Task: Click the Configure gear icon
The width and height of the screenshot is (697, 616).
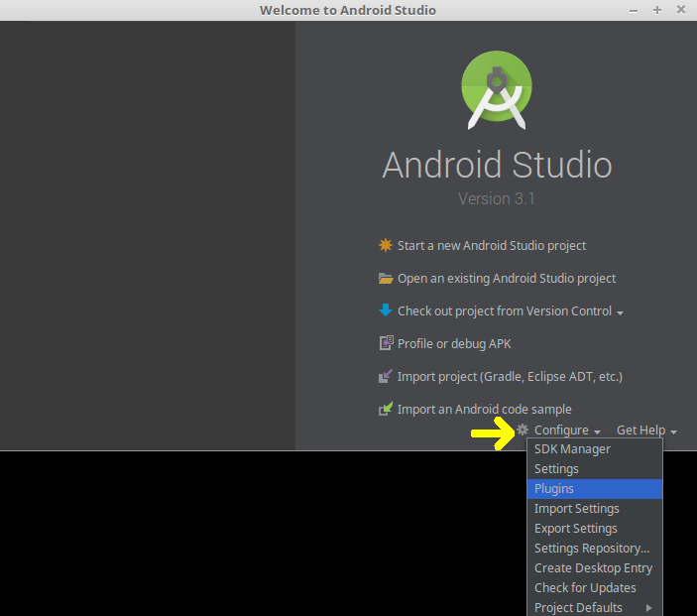Action: click(523, 430)
